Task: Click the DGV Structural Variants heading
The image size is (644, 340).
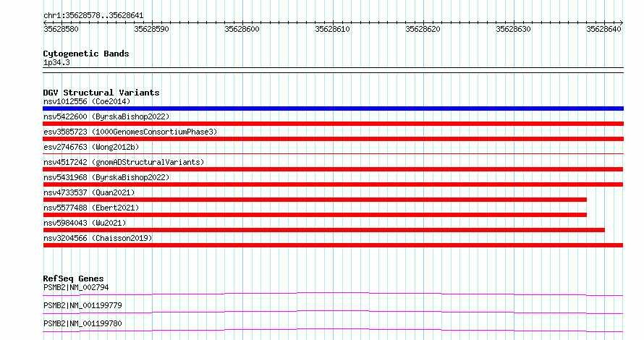Action: [101, 93]
